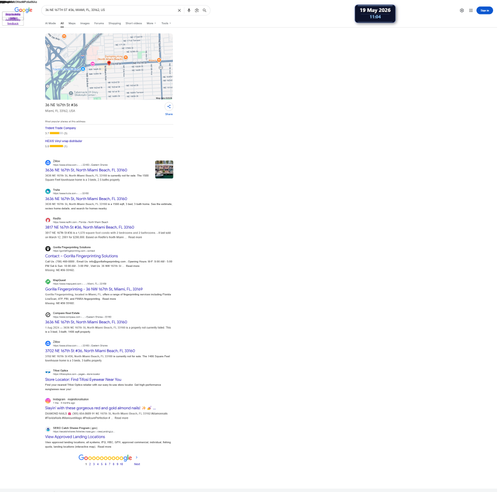Open Redfin 3817 NE 167th St #36 result
The width and height of the screenshot is (500, 492).
pyautogui.click(x=89, y=227)
